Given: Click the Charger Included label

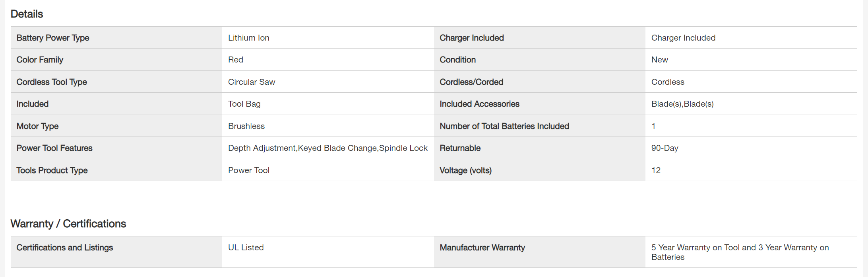Looking at the screenshot, I should tap(472, 38).
